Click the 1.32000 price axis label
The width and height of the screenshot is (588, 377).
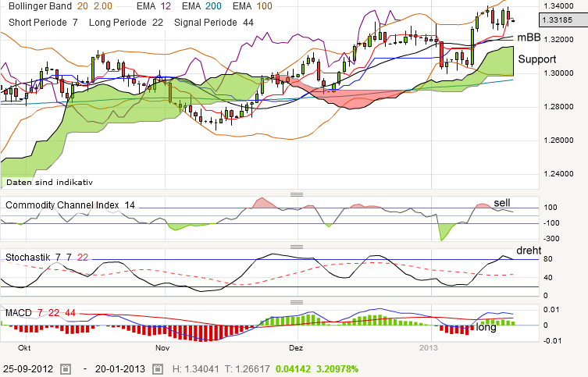click(559, 39)
